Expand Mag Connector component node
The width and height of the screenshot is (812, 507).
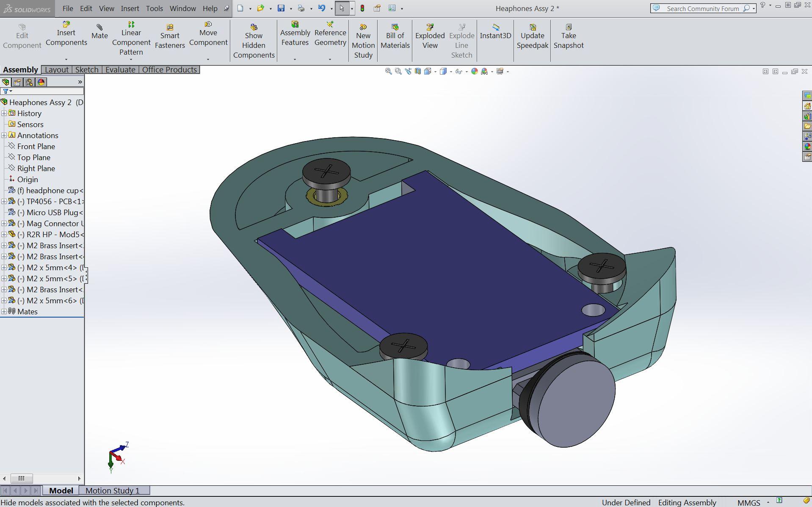[x=4, y=223]
